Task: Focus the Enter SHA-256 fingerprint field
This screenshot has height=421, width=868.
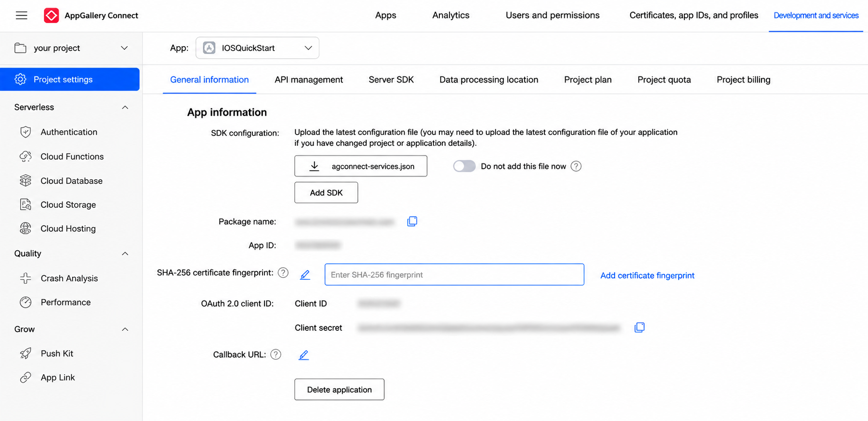Action: tap(454, 274)
